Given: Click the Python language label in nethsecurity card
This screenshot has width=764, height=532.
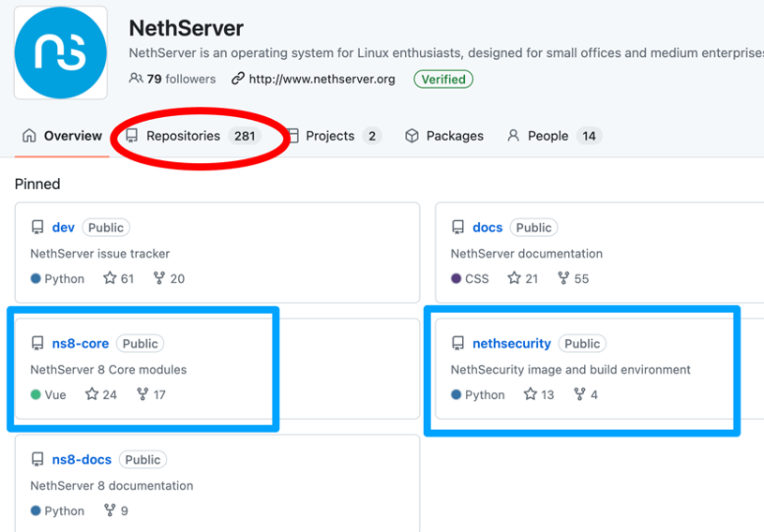Looking at the screenshot, I should [485, 394].
